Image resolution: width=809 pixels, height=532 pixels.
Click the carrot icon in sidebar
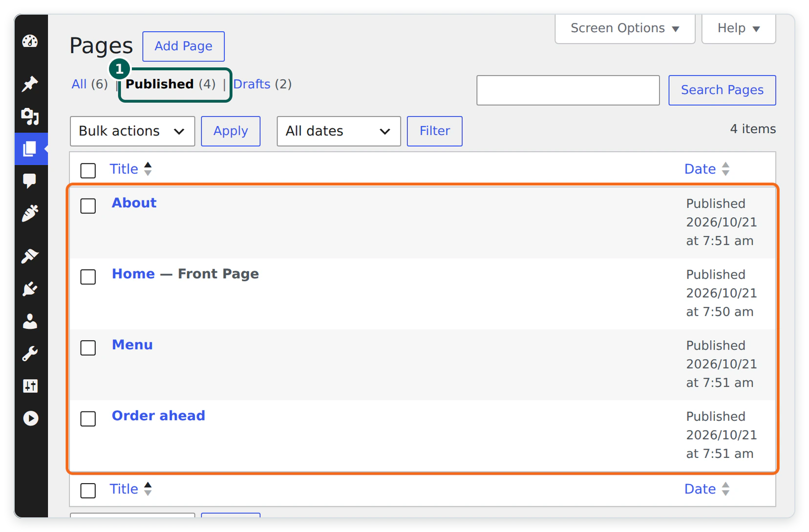(30, 214)
